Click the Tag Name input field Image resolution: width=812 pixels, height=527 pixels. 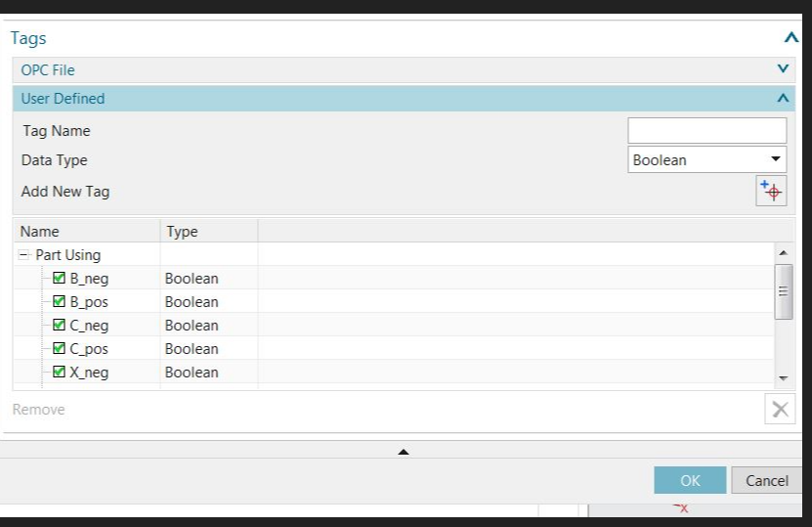click(706, 131)
